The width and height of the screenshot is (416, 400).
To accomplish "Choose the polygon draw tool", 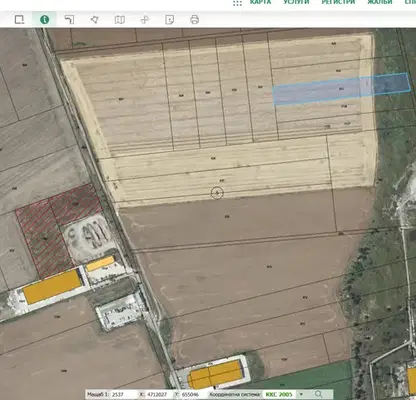I will 95,20.
